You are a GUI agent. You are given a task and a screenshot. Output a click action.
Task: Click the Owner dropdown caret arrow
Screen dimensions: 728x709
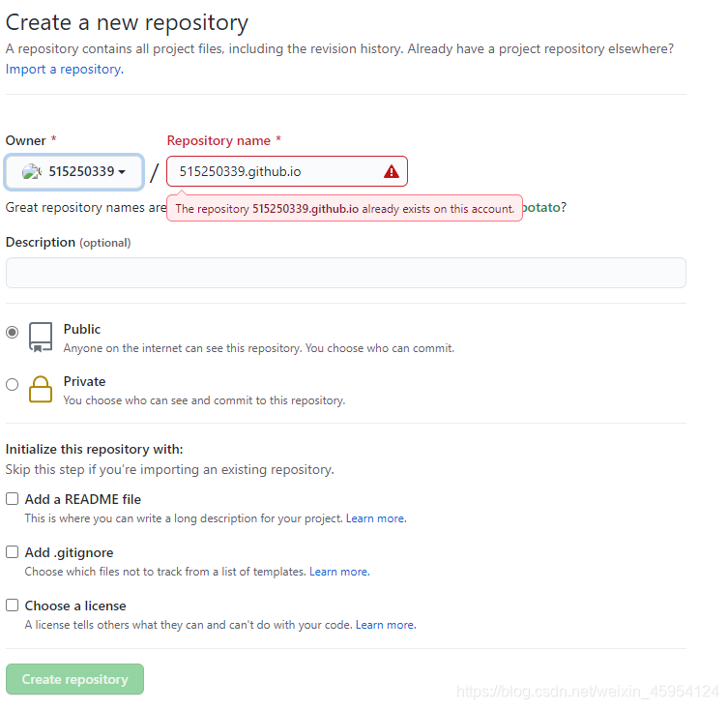coord(123,172)
